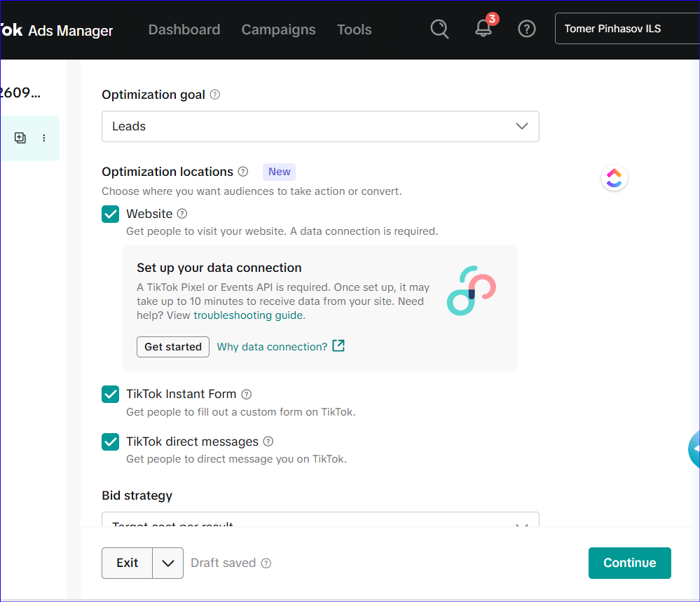Screen dimensions: 700x602
Task: Click the Exit button
Action: tap(128, 563)
